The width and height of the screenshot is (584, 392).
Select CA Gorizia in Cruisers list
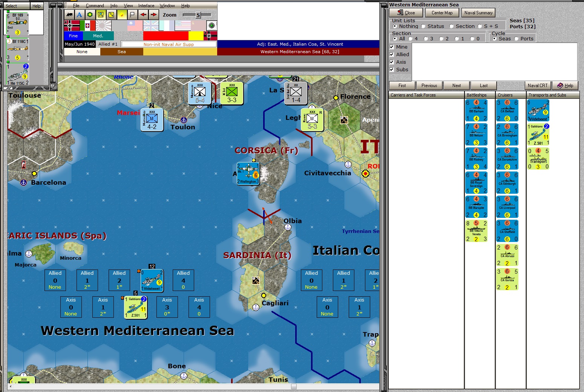point(507,279)
